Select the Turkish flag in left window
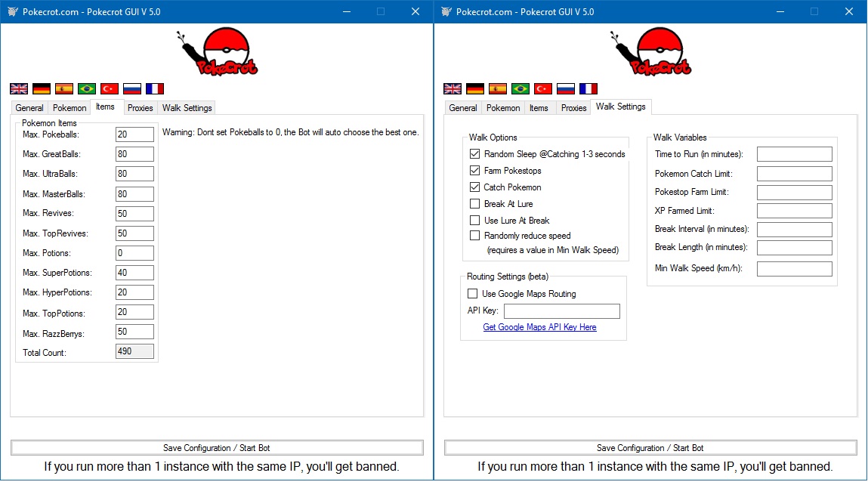 (110, 88)
